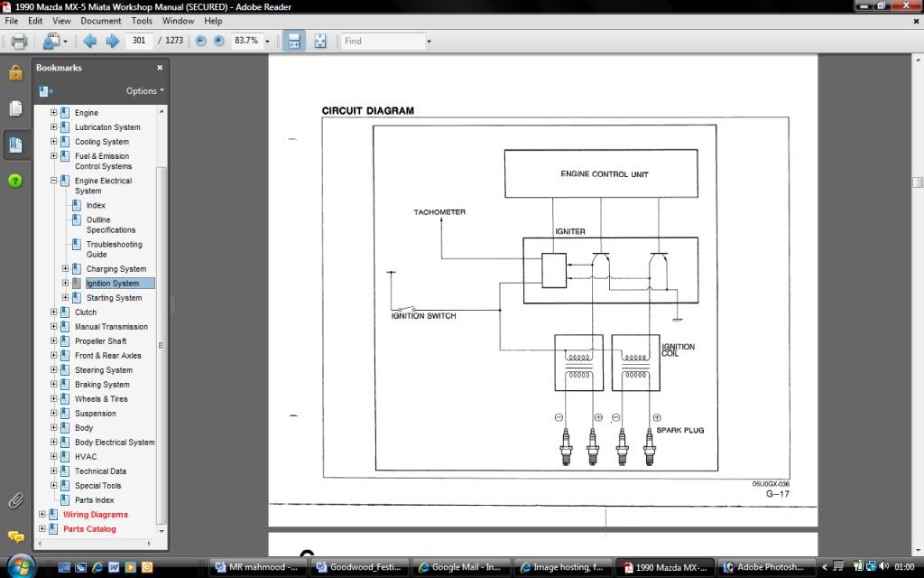
Task: Collapse the Engine Electrical System bookmark
Action: [x=53, y=181]
